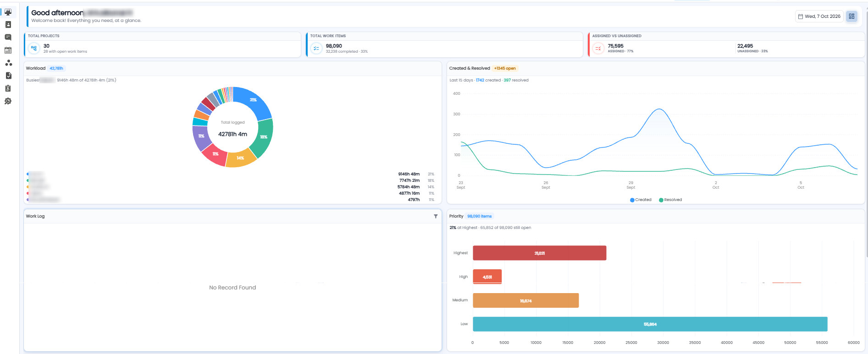Toggle the Created series in chart legend
The image size is (868, 354).
pos(641,200)
